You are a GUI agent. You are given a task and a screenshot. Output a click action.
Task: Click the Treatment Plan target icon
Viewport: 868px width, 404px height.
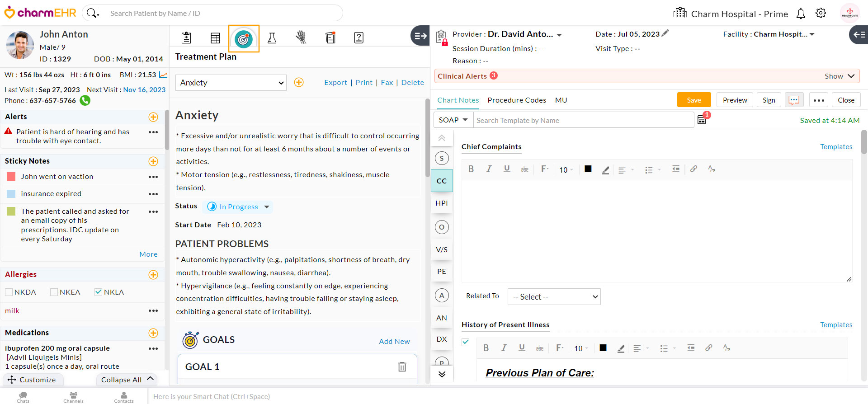[x=244, y=39]
